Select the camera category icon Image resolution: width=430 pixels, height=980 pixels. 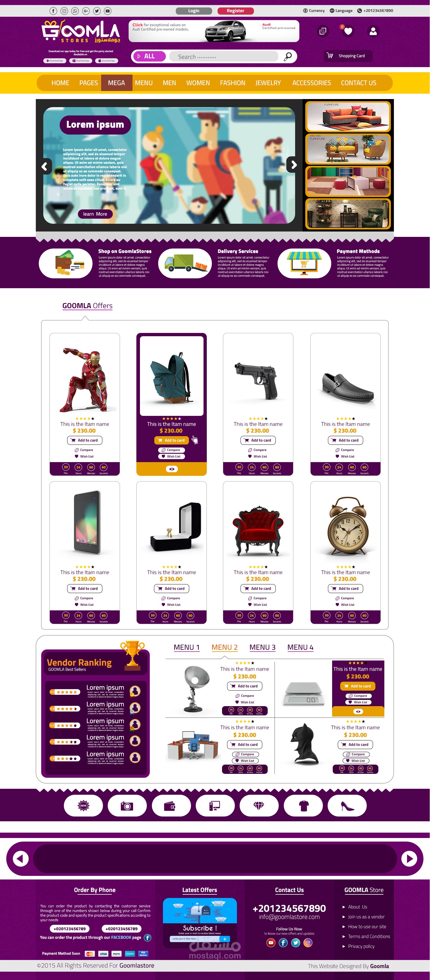coord(127,805)
